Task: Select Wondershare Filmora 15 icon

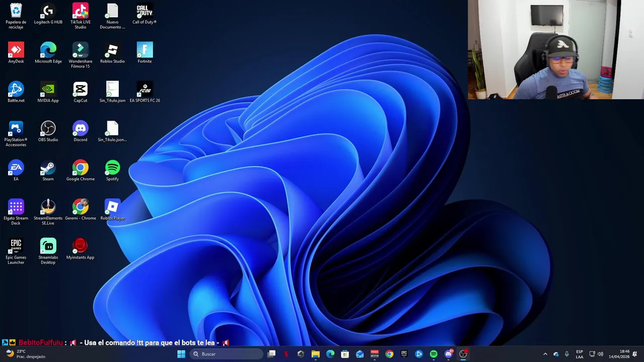Action: point(80,55)
